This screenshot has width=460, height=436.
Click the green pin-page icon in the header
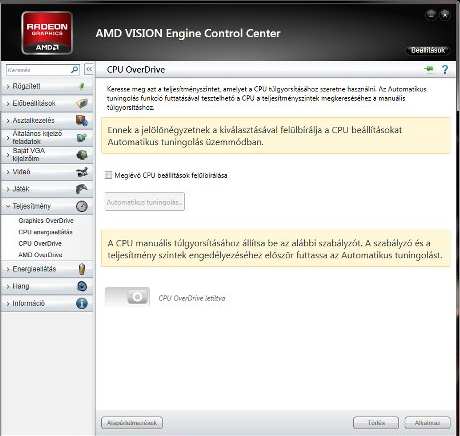point(429,69)
